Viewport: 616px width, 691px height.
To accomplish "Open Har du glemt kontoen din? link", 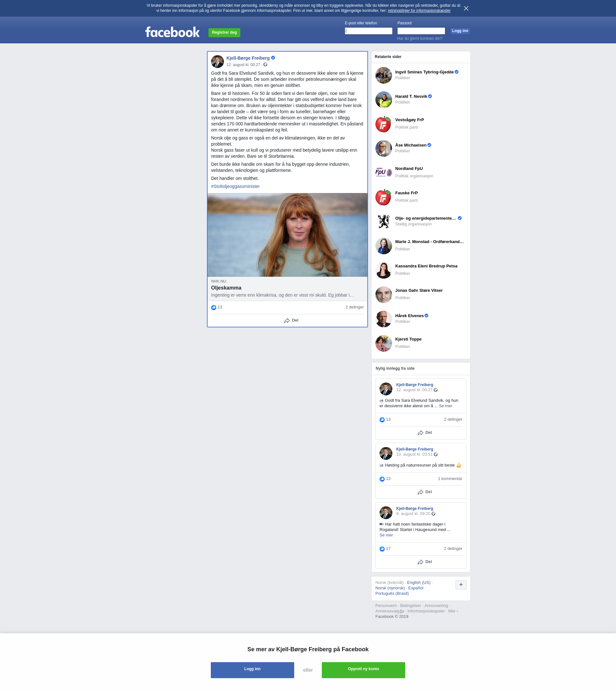I will coord(419,38).
